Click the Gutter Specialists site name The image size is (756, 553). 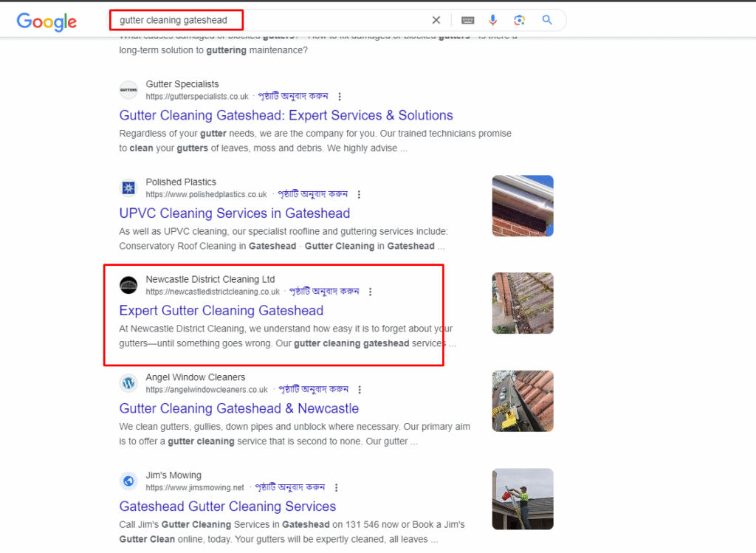click(x=182, y=84)
